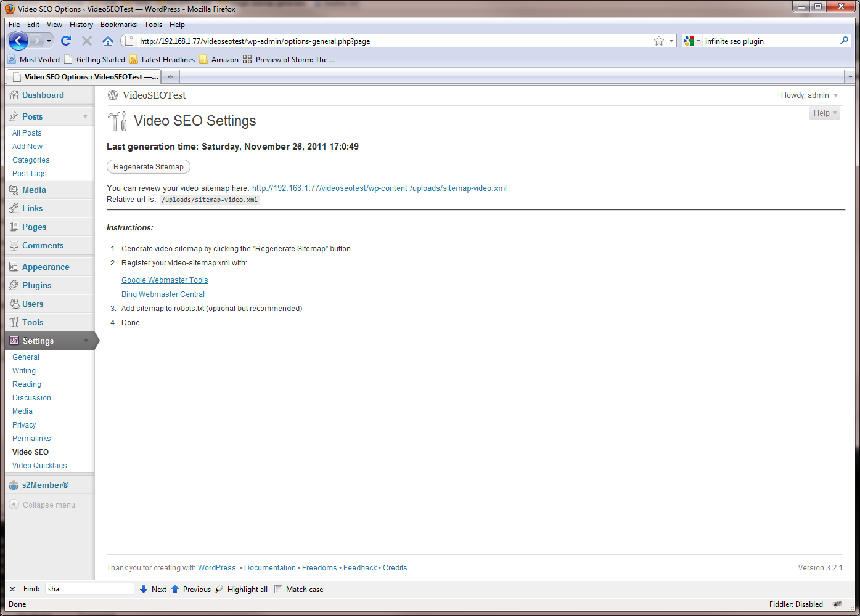Viewport: 860px width, 616px height.
Task: Open the History menu
Action: tap(81, 25)
